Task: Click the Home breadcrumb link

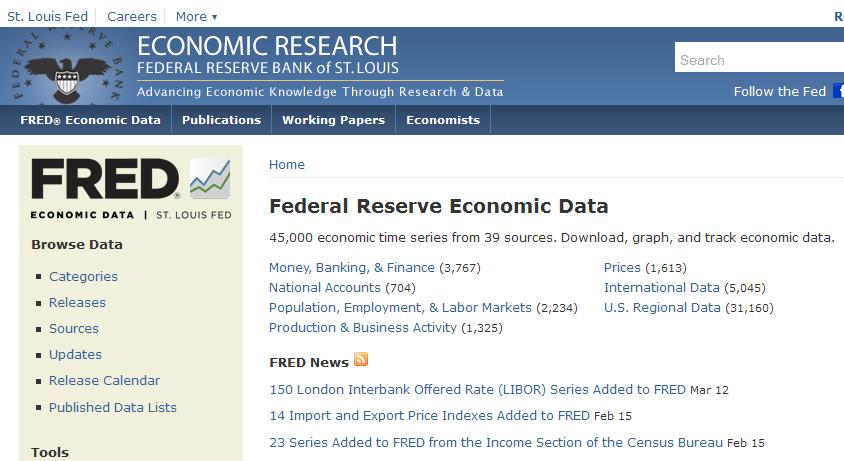Action: click(287, 165)
